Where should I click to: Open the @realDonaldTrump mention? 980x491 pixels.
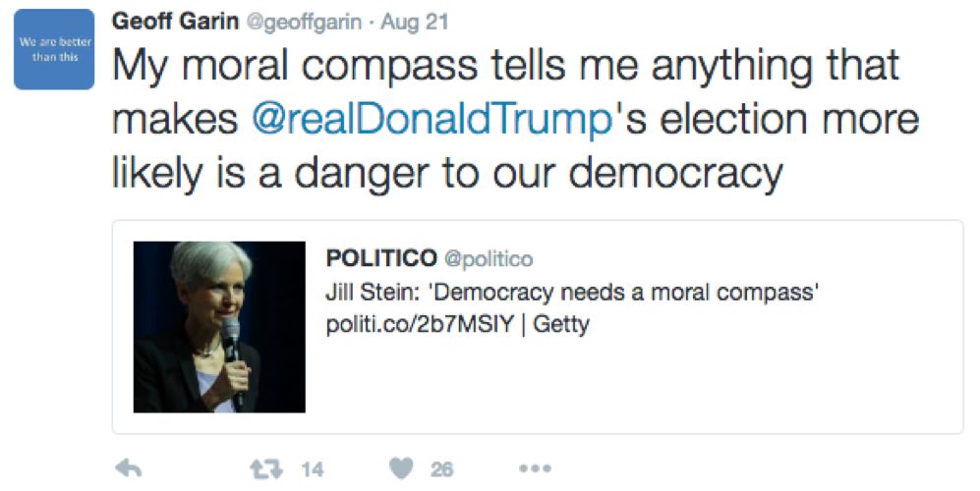pyautogui.click(x=432, y=118)
